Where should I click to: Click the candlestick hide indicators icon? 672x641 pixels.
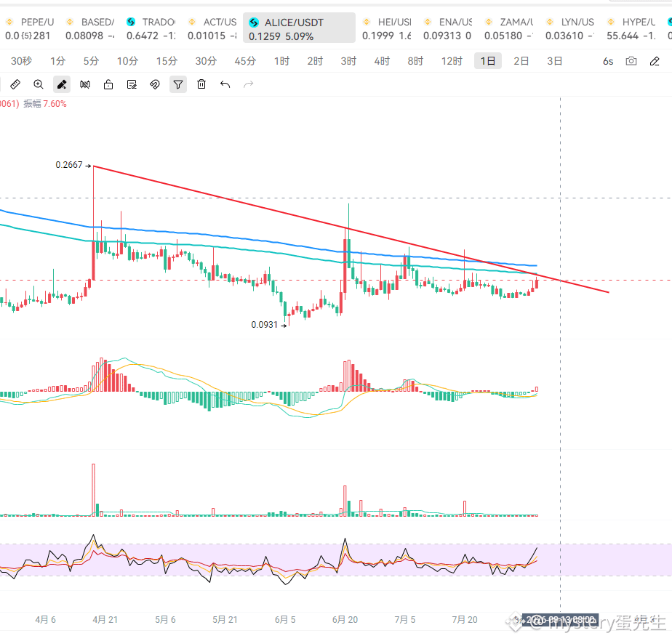tap(85, 84)
